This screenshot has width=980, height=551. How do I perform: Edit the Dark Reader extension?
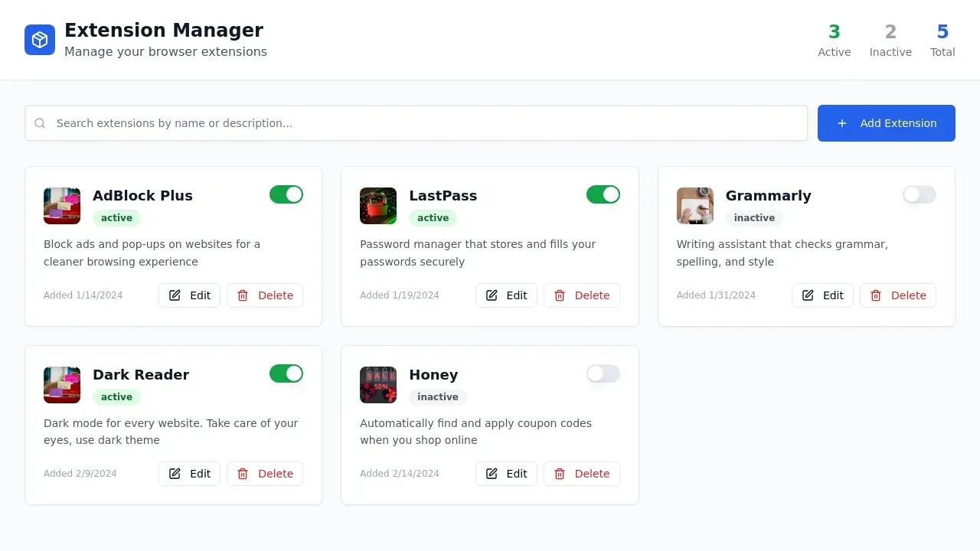(x=189, y=473)
